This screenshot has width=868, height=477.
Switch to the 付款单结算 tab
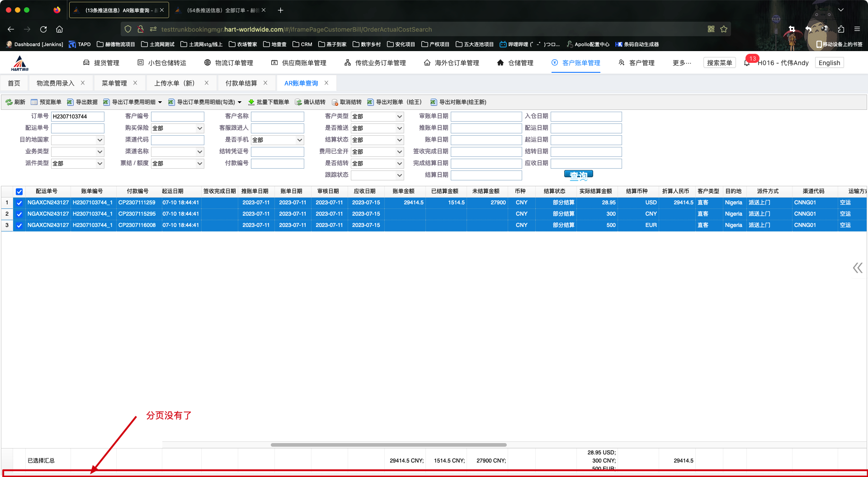[241, 83]
